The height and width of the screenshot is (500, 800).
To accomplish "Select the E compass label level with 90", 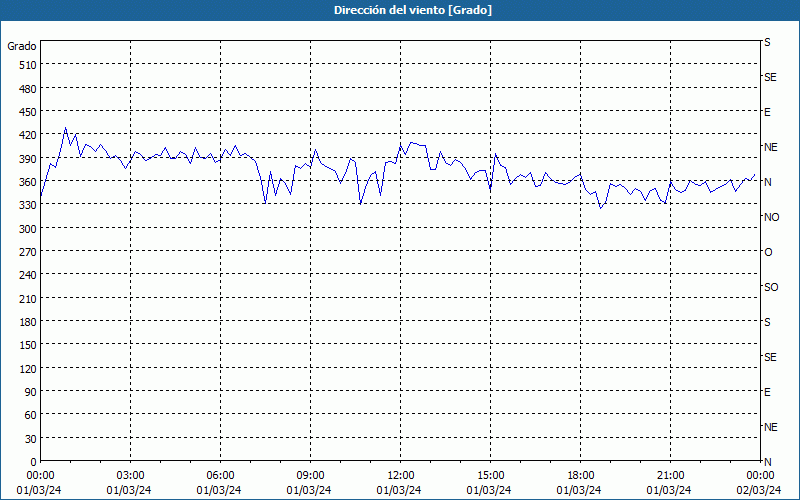I will point(767,392).
